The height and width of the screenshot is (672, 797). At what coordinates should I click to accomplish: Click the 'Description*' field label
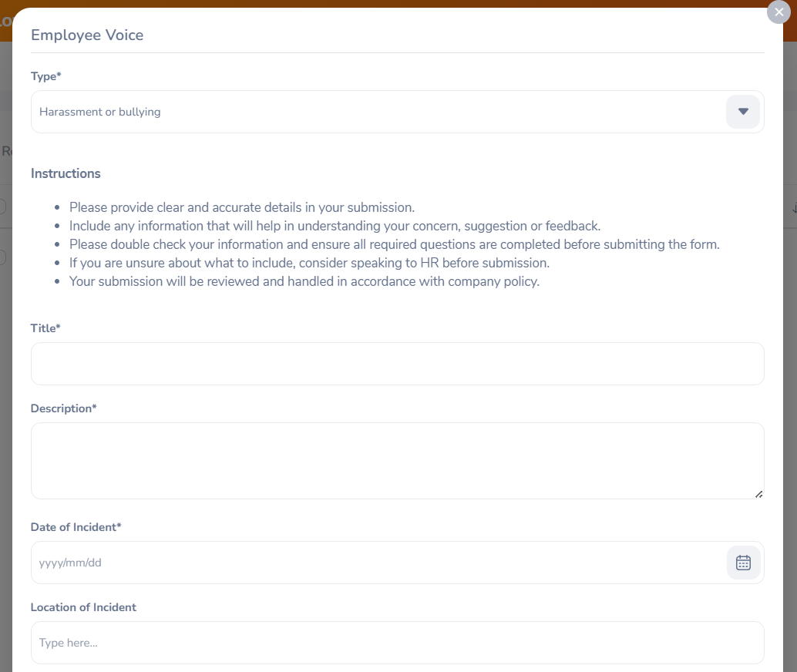click(63, 408)
